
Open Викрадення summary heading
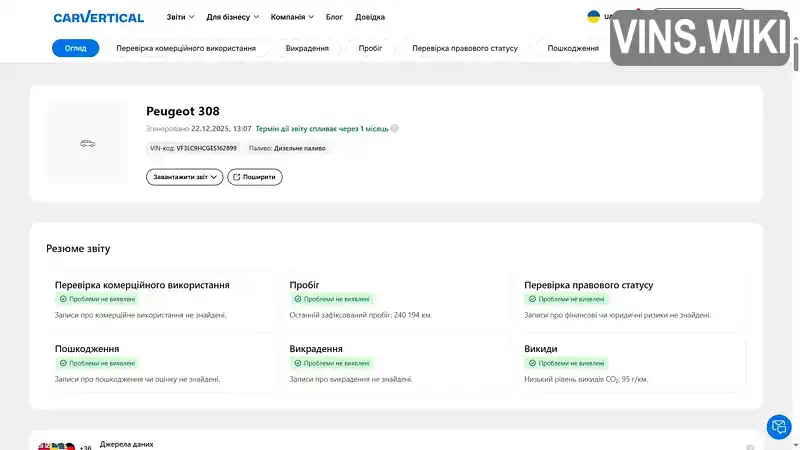[x=316, y=348]
